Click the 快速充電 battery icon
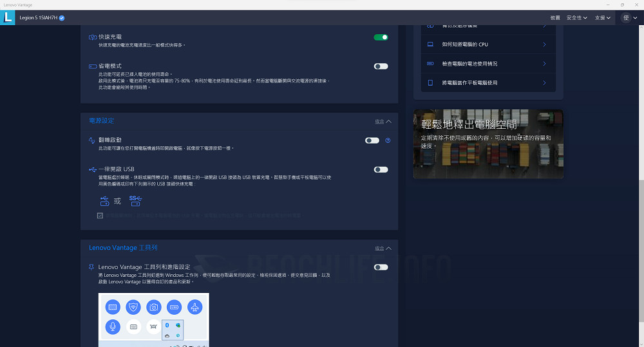644x347 pixels. (x=93, y=37)
